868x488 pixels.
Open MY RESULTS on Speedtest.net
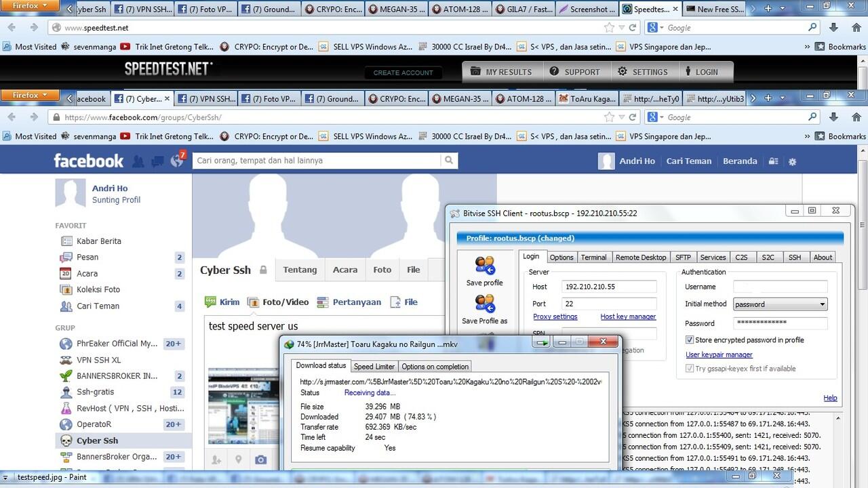click(501, 72)
